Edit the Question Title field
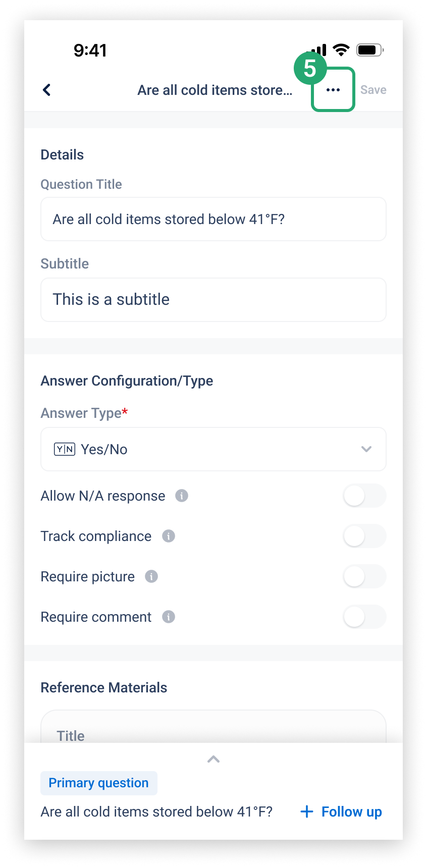 pyautogui.click(x=213, y=219)
